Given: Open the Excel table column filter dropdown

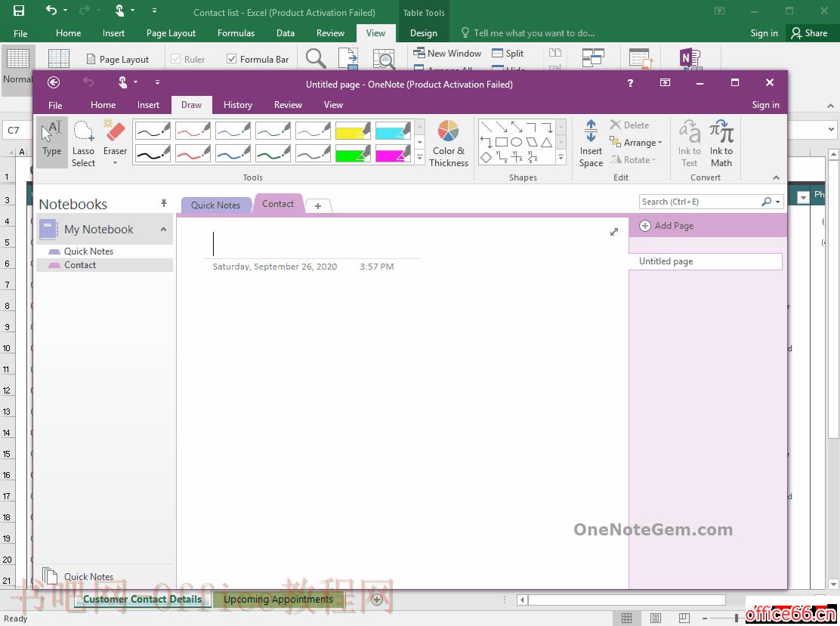Looking at the screenshot, I should tap(802, 197).
